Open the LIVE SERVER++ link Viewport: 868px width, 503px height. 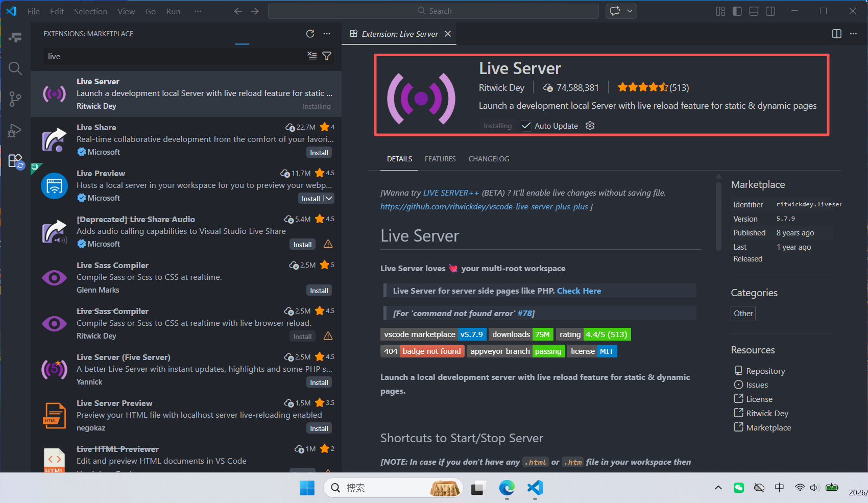point(451,193)
